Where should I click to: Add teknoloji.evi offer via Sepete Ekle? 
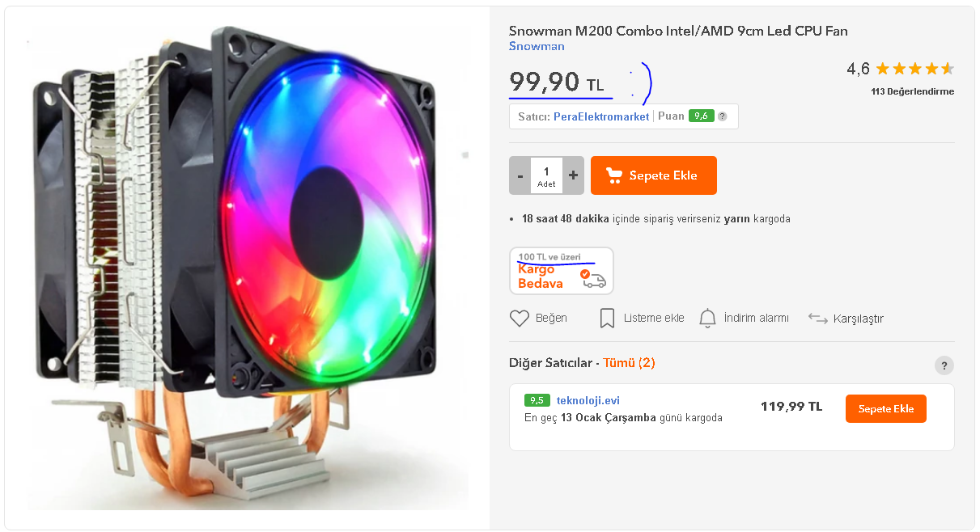click(886, 408)
